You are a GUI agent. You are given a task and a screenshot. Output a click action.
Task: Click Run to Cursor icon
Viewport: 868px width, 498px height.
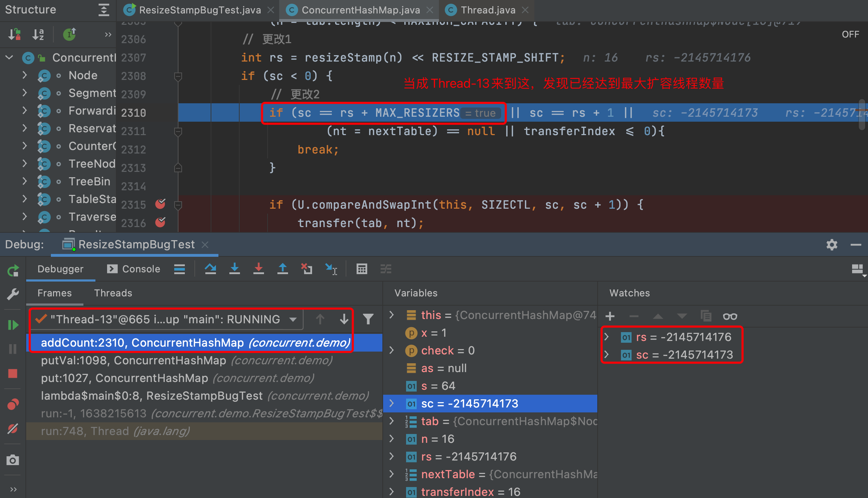tap(332, 269)
